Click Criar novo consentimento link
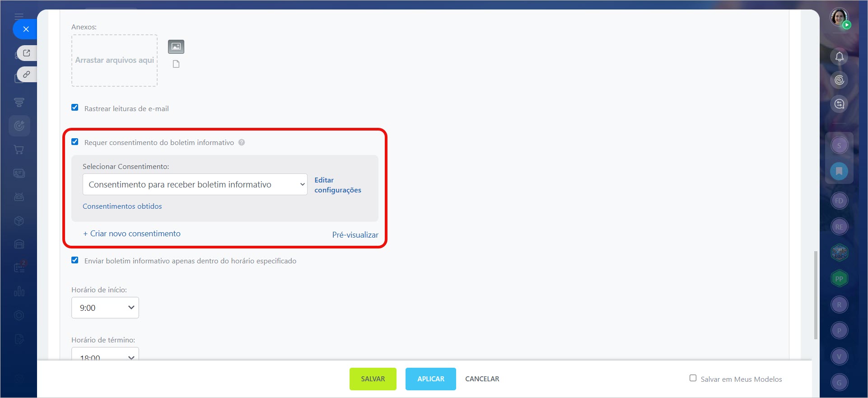The image size is (868, 398). (x=132, y=234)
